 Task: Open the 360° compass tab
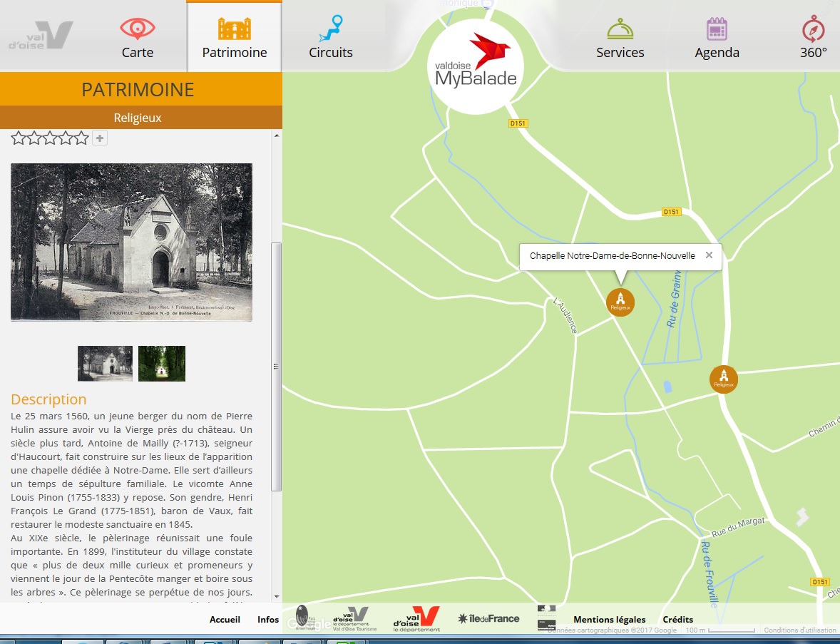point(813,38)
